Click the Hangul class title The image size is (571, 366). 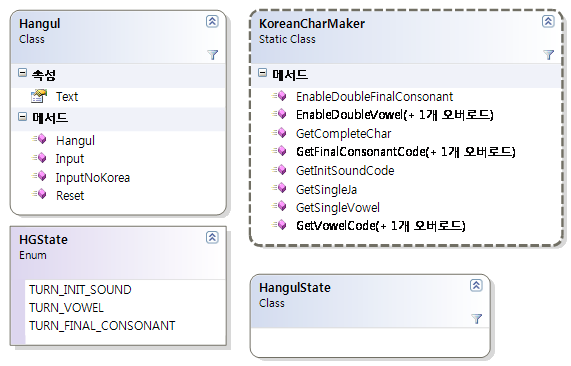(40, 24)
